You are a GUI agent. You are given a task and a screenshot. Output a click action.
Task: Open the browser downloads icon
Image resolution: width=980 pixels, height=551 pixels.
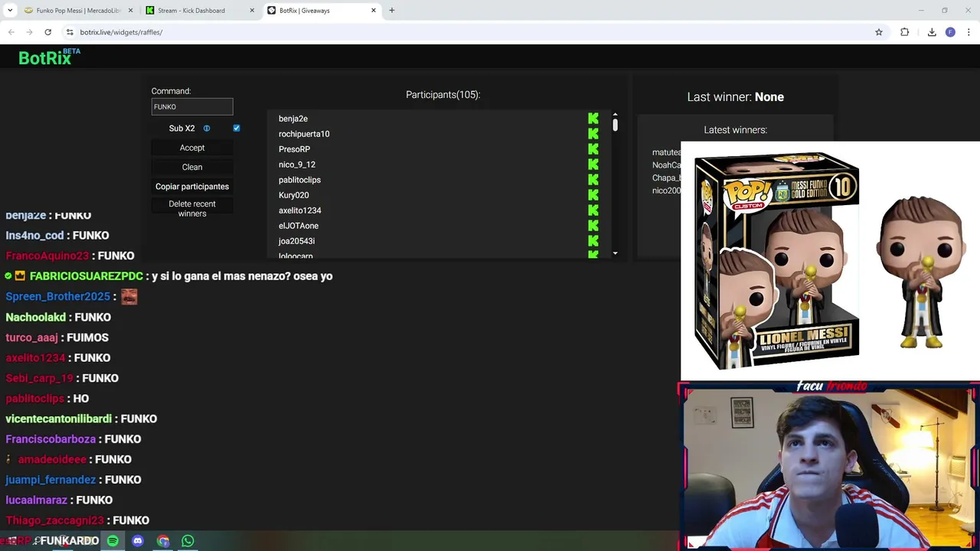pyautogui.click(x=932, y=32)
